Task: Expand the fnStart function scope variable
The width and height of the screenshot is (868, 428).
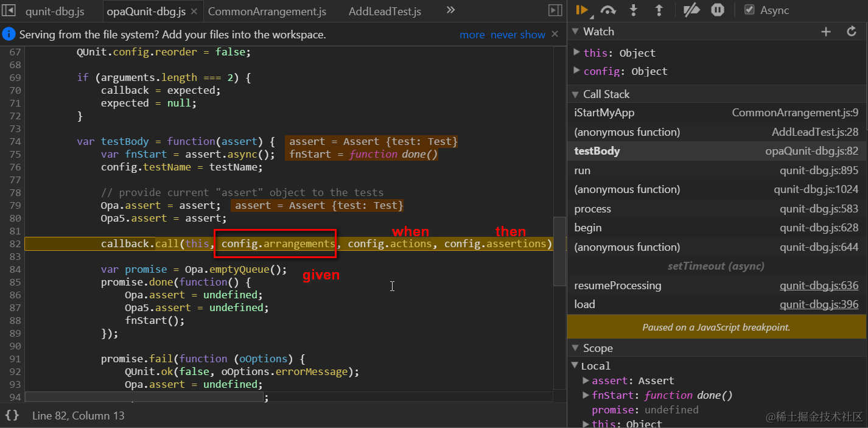Action: (x=586, y=395)
